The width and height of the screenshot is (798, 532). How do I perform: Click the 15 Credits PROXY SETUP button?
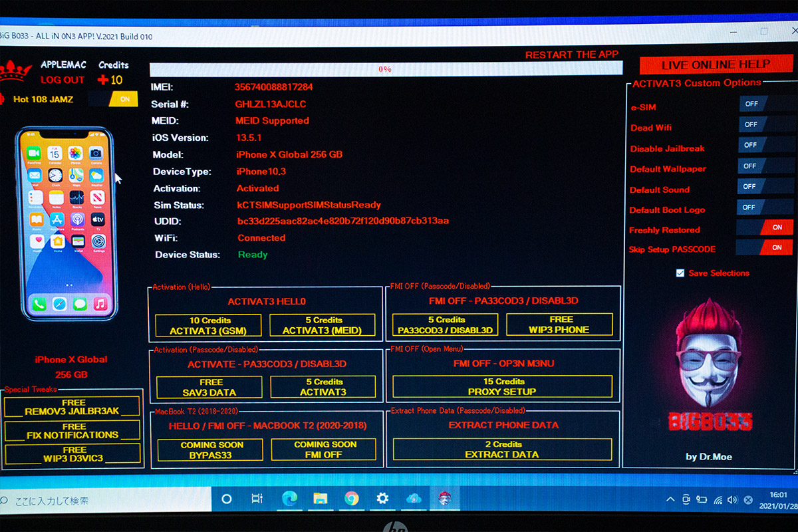tap(503, 386)
